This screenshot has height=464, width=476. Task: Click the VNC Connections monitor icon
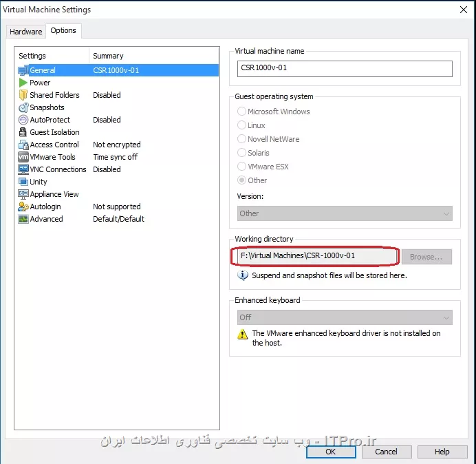click(x=23, y=169)
